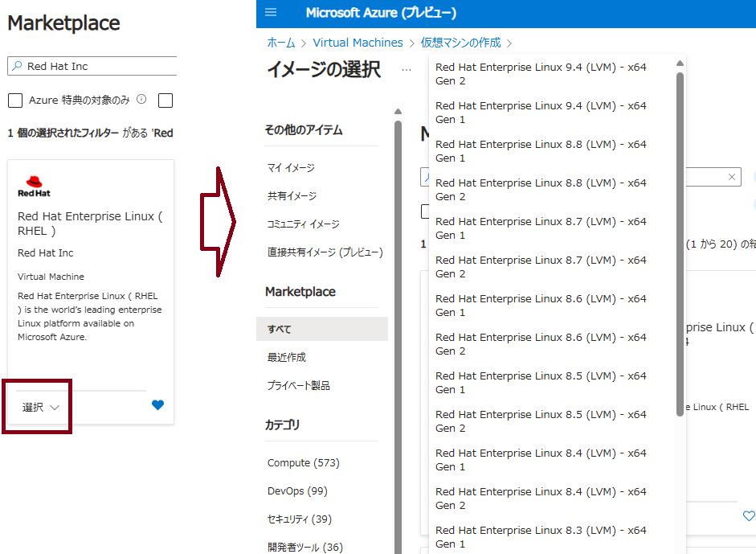Click the scroll-up arrow of image list
This screenshot has height=554, width=756.
tap(680, 64)
